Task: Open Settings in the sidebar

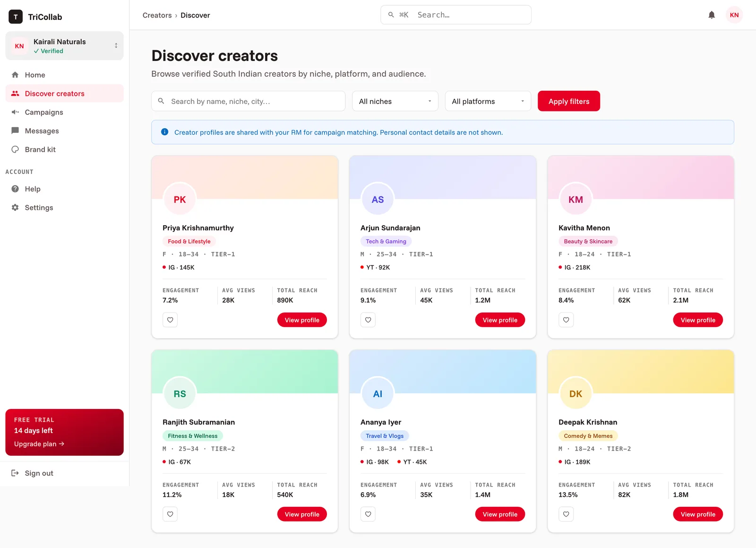Action: click(x=64, y=208)
